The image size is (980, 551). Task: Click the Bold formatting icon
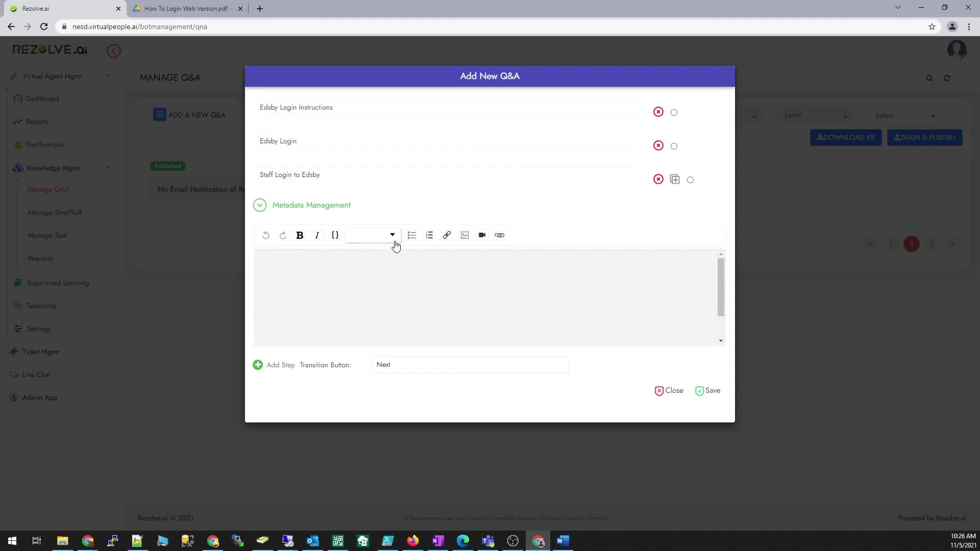tap(300, 235)
